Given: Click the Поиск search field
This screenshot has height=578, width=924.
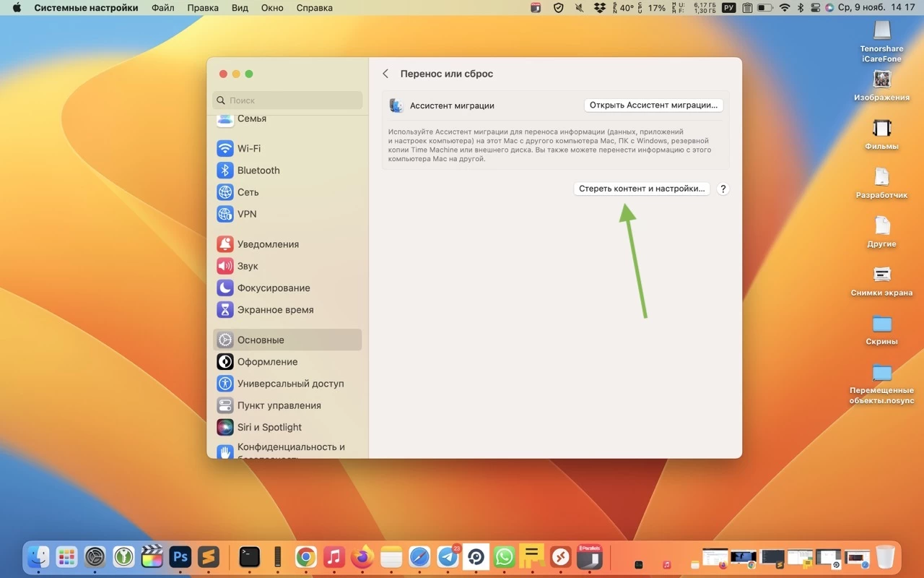Looking at the screenshot, I should [287, 100].
